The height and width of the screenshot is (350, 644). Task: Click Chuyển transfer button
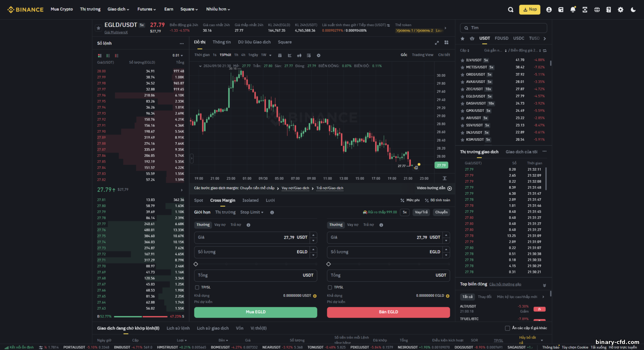441,212
